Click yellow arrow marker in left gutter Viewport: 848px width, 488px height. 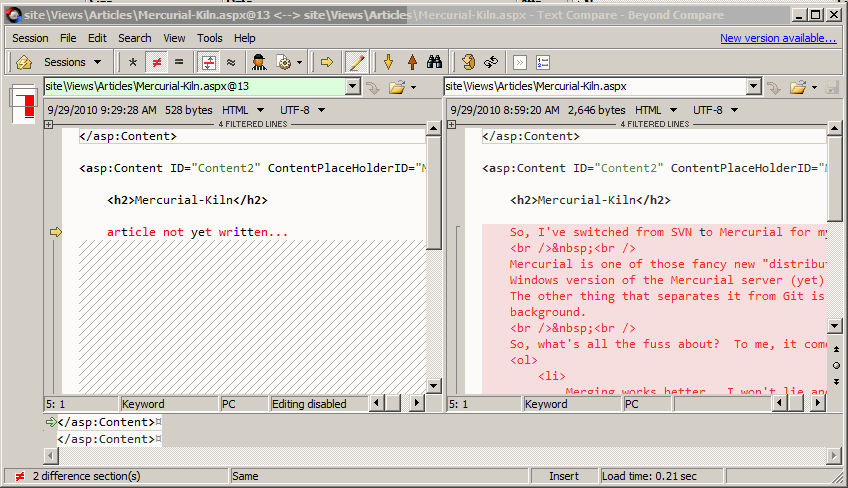56,232
